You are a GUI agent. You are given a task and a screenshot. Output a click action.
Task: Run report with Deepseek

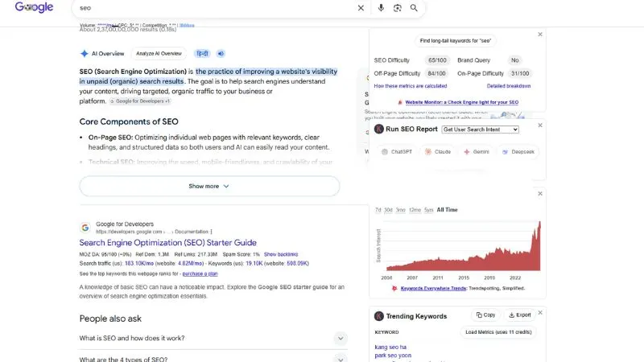(x=518, y=152)
